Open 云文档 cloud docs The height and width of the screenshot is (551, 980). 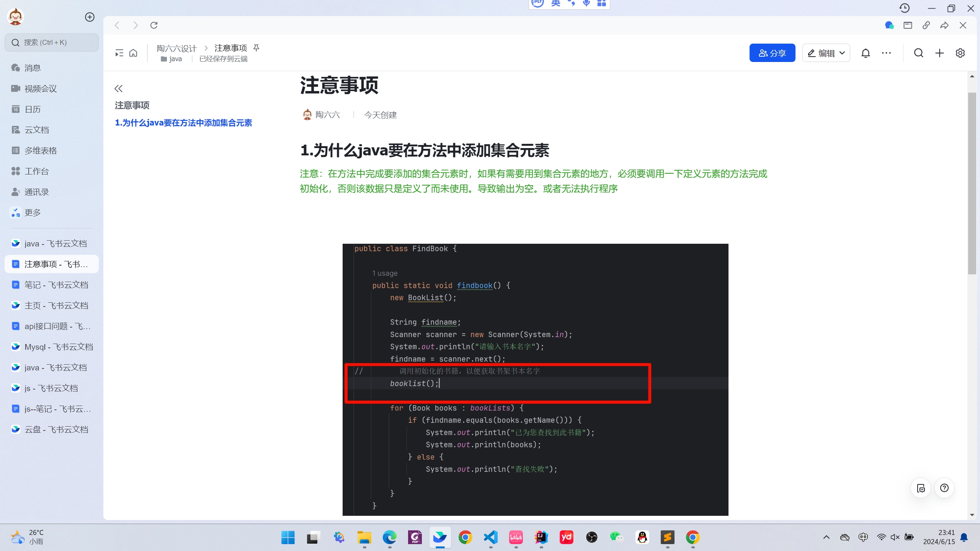pos(52,130)
